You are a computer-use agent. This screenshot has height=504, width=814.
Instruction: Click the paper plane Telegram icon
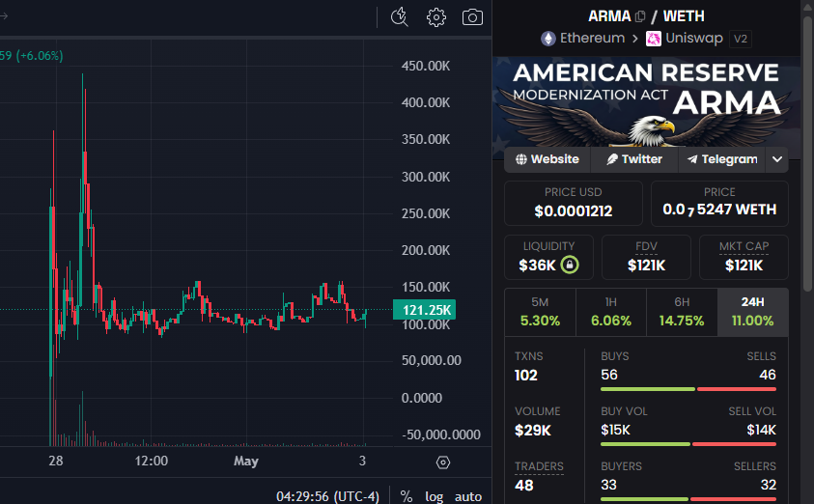pos(692,159)
